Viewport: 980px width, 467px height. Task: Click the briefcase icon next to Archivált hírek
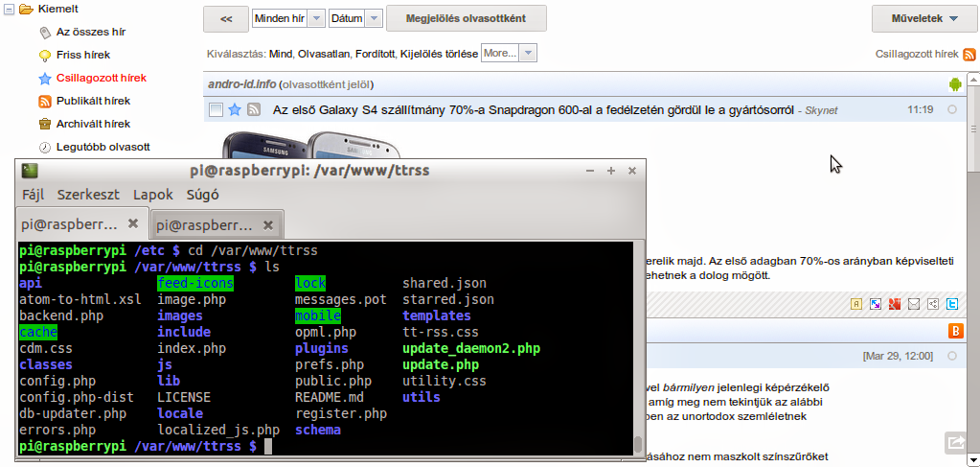pyautogui.click(x=45, y=124)
